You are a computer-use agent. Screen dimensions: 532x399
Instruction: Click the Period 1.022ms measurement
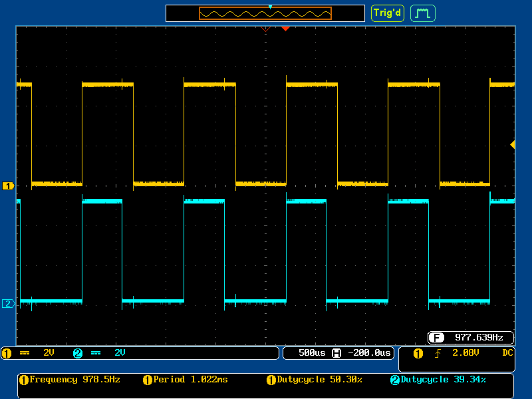tap(190, 379)
